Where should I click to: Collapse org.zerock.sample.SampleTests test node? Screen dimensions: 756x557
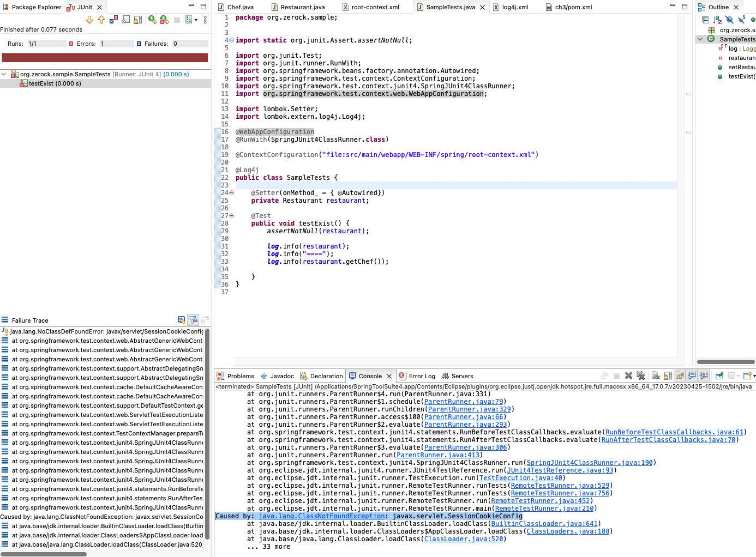(4, 74)
